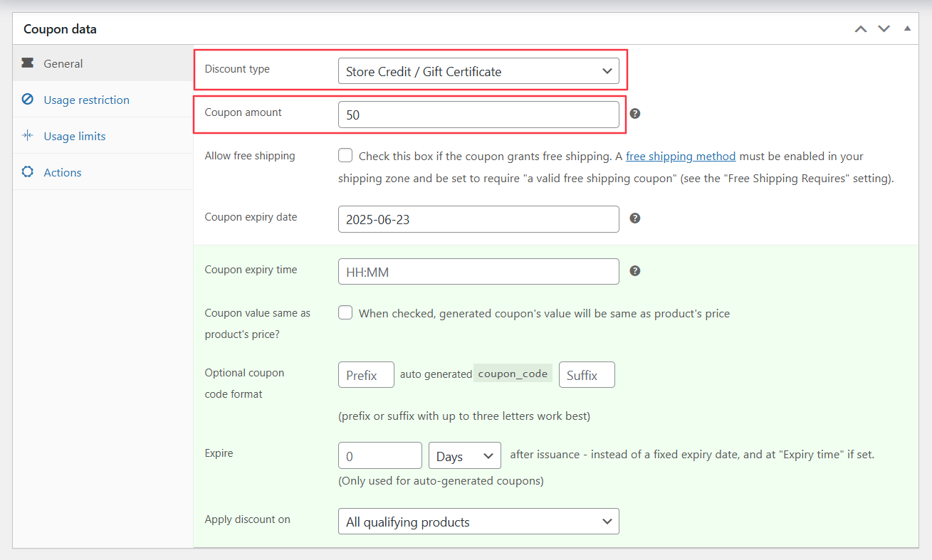Click the Usage restriction ban icon
932x560 pixels.
pyautogui.click(x=28, y=100)
